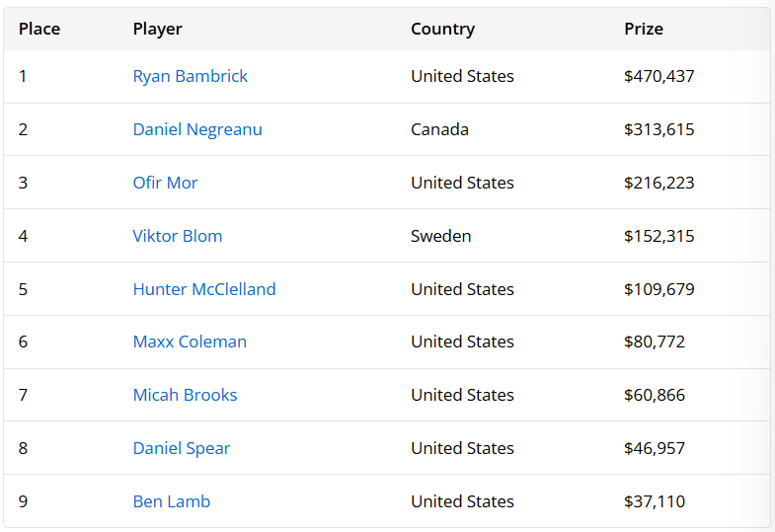Visit Hunter McClelland's player page

(x=204, y=289)
